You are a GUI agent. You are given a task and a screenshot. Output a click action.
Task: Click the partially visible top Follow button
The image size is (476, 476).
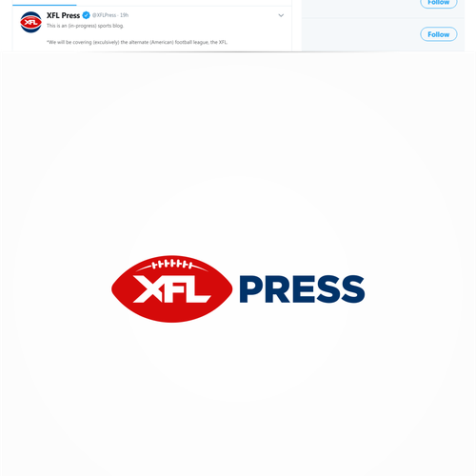coord(439,3)
